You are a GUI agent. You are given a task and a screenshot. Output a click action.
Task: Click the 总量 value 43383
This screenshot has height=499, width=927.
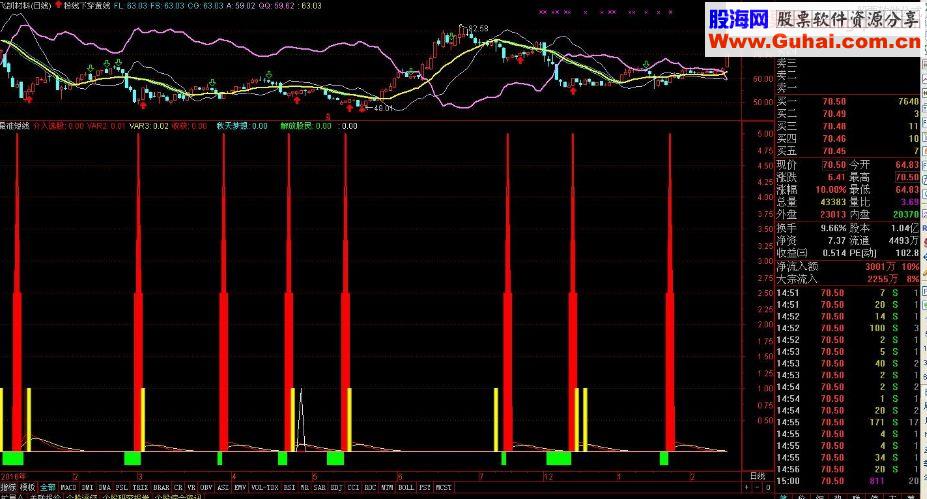[x=834, y=202]
